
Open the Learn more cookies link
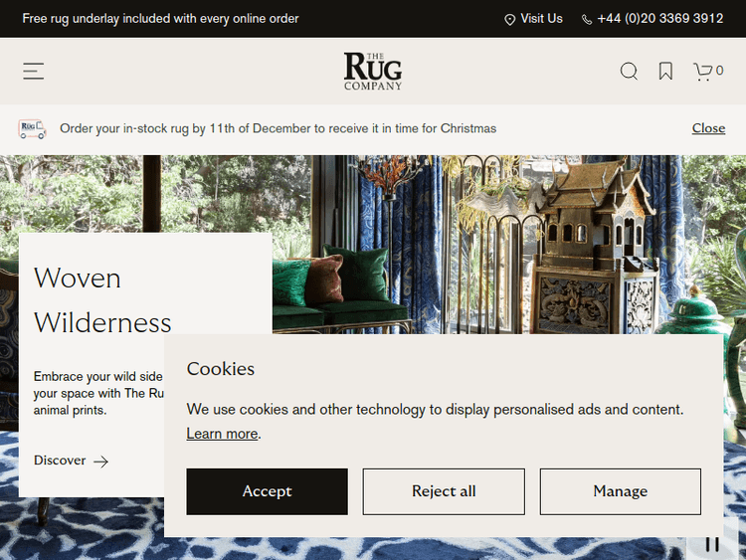(222, 434)
